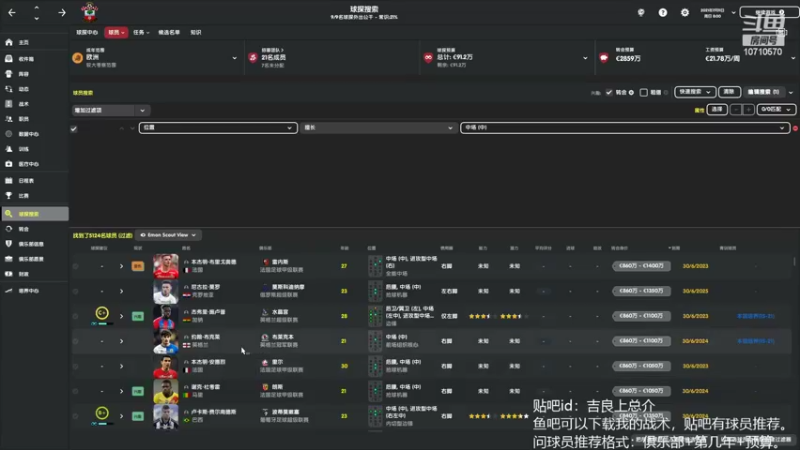Open the 任务 tab menu

click(x=141, y=32)
